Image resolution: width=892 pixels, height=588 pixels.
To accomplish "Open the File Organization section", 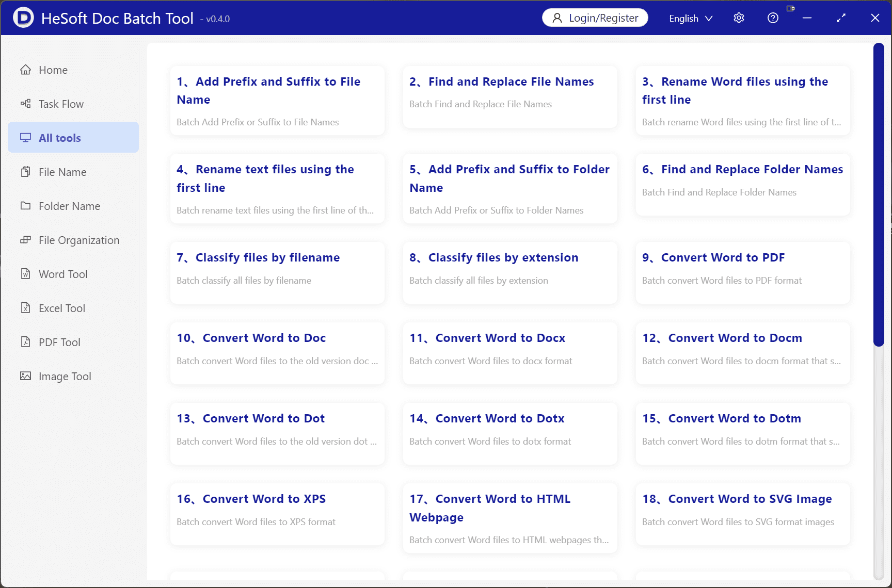I will coord(78,240).
